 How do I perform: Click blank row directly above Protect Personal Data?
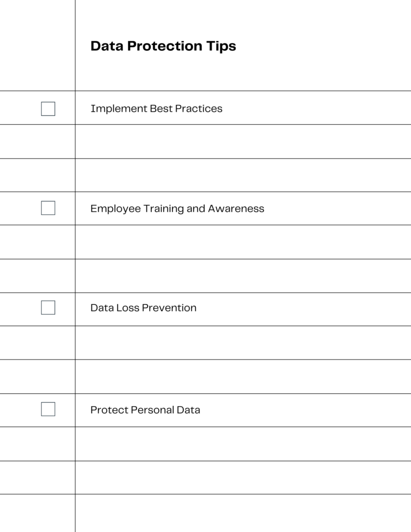243,377
